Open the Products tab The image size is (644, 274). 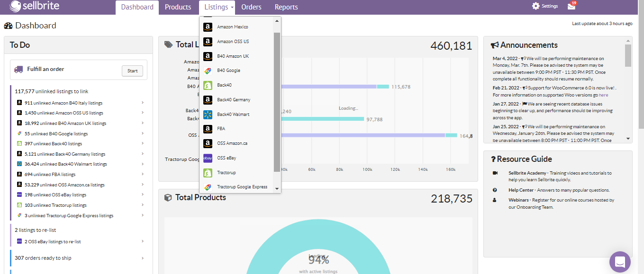178,7
